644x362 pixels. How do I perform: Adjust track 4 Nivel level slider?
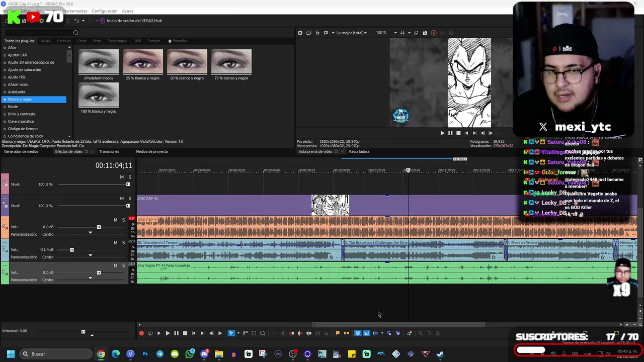click(x=128, y=185)
